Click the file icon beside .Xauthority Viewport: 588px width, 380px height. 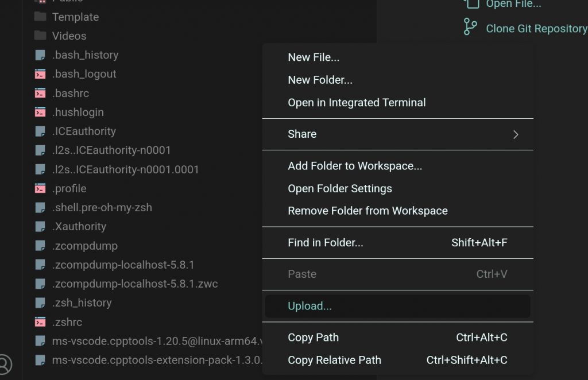tap(40, 227)
